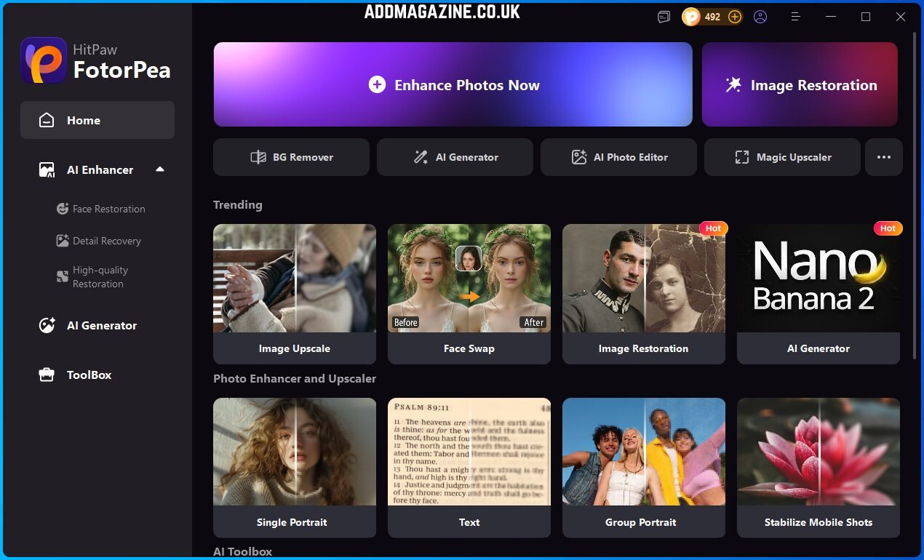Open Detail Recovery in the sidebar

tap(106, 241)
